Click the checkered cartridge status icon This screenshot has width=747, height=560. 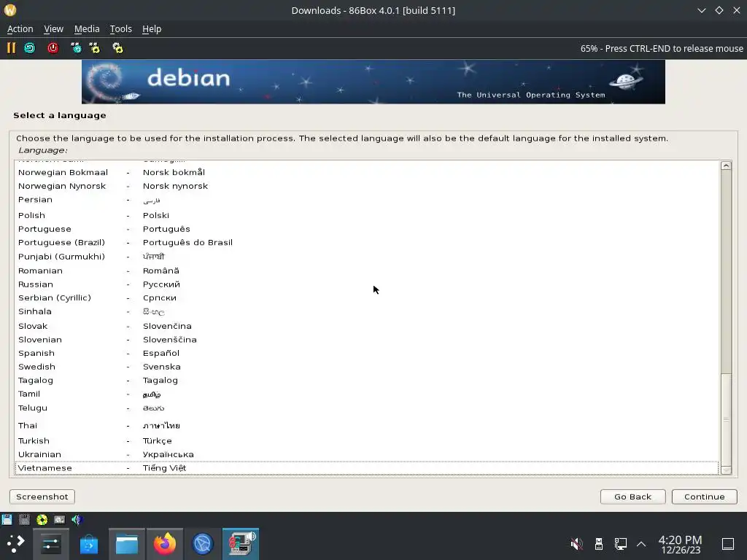point(24,519)
